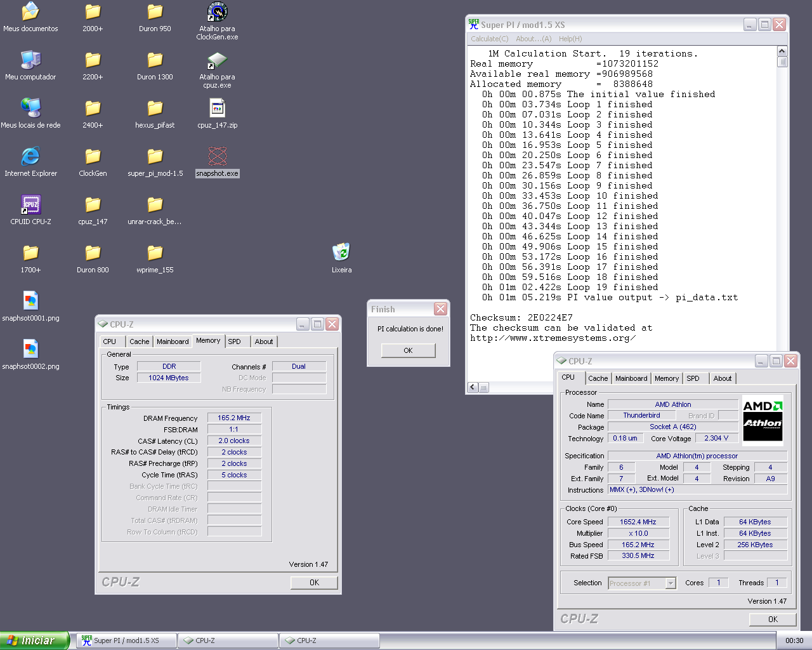
Task: Select the 2400+ folder
Action: pos(93,114)
